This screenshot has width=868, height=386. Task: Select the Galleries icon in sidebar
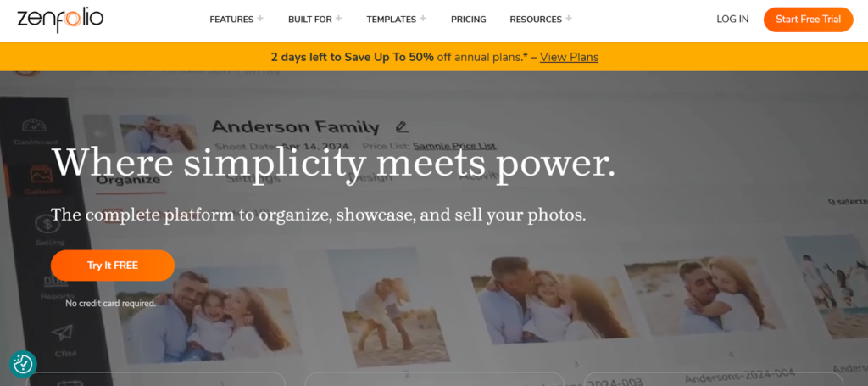click(x=41, y=174)
